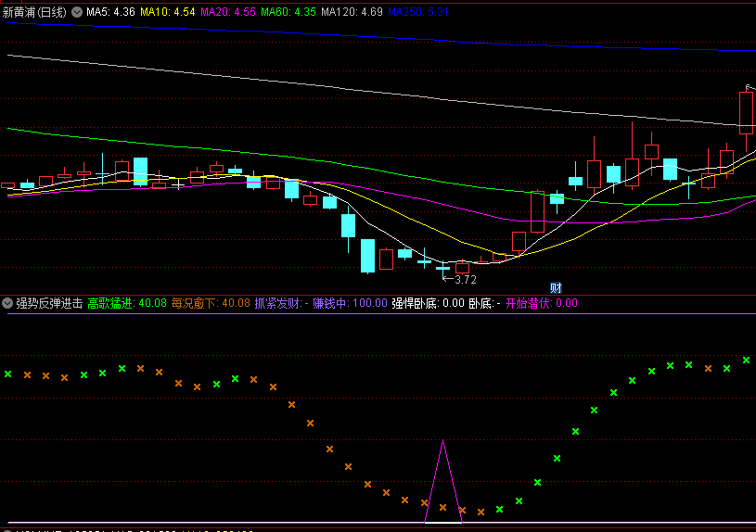
Task: Click the MA250: 5.31 blue label
Action: (x=418, y=12)
